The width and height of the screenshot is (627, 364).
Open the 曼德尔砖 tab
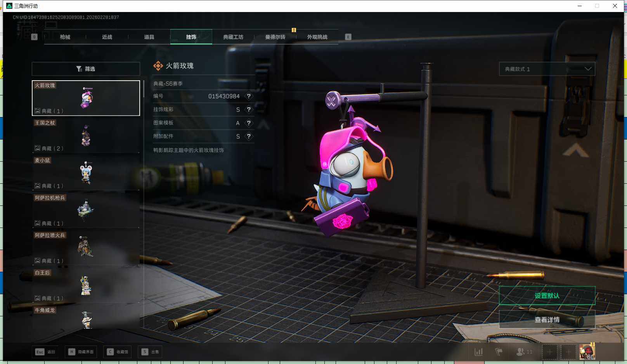pos(275,37)
